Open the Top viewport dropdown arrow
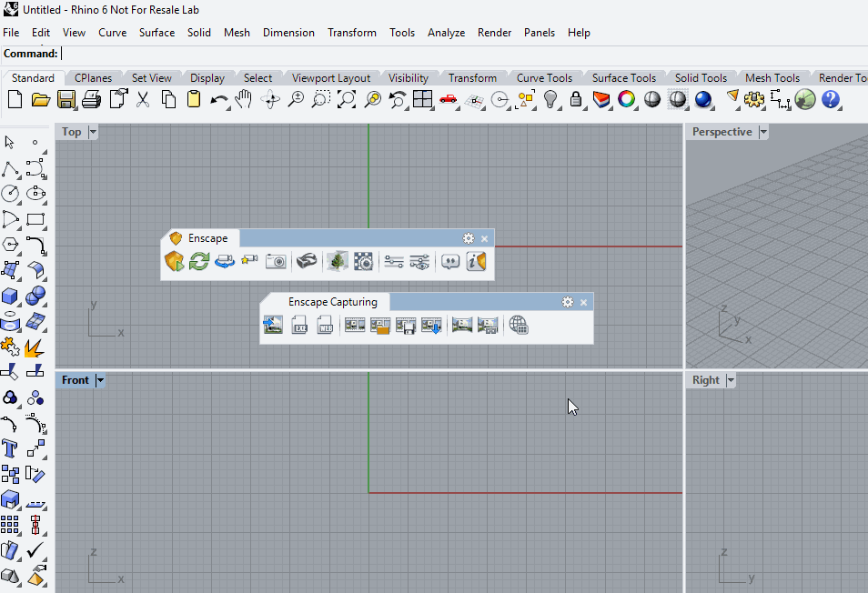Viewport: 868px width, 593px height. (93, 133)
